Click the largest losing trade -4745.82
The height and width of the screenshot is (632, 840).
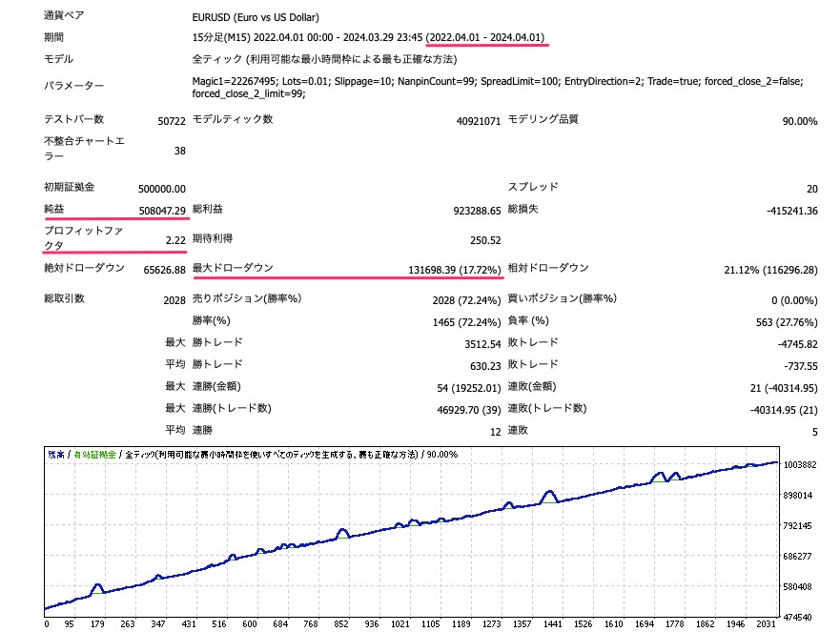[x=798, y=344]
